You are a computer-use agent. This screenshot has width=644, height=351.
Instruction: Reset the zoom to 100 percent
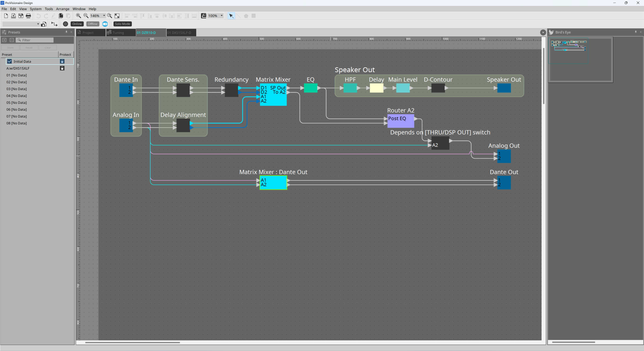[110, 16]
